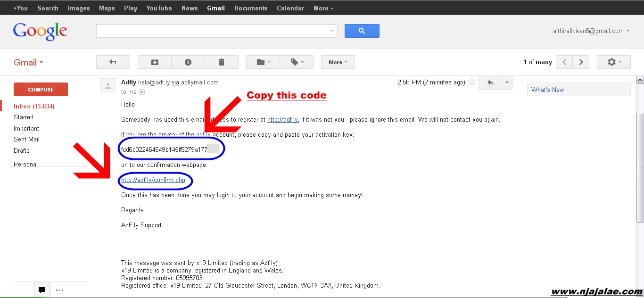Click the three-dots icon beside chat
This screenshot has width=644, height=298.
[x=59, y=290]
